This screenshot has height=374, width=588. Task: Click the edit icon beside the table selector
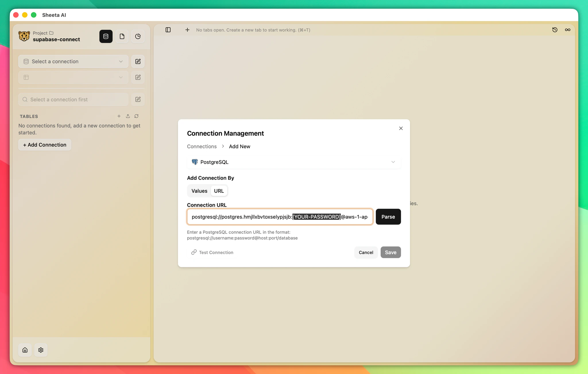(x=138, y=77)
